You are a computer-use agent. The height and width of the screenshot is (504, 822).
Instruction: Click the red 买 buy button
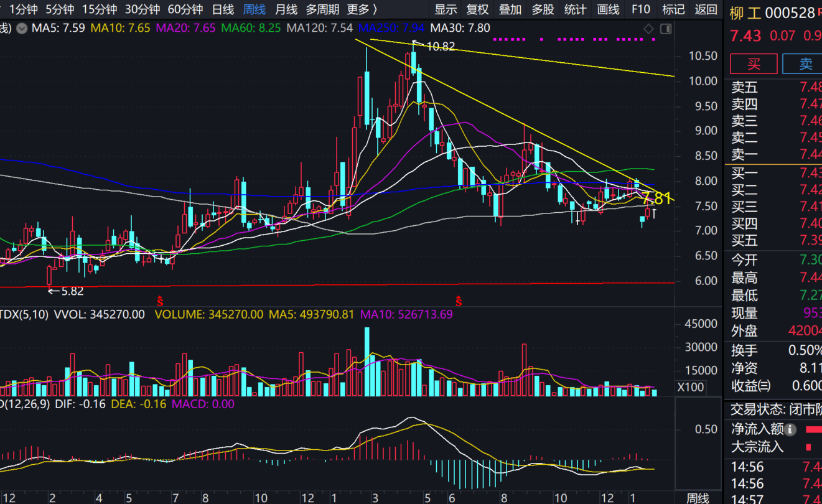click(754, 64)
